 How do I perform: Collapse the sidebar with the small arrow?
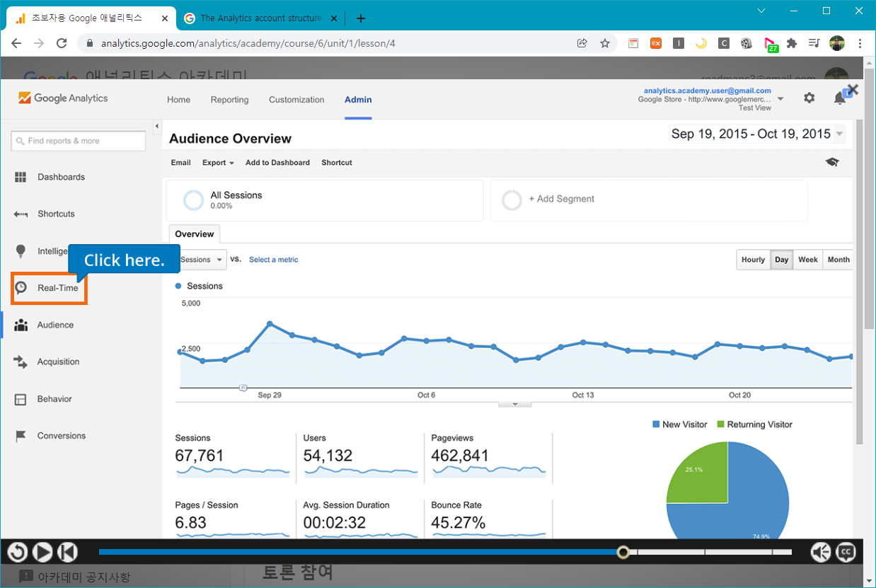pyautogui.click(x=157, y=126)
